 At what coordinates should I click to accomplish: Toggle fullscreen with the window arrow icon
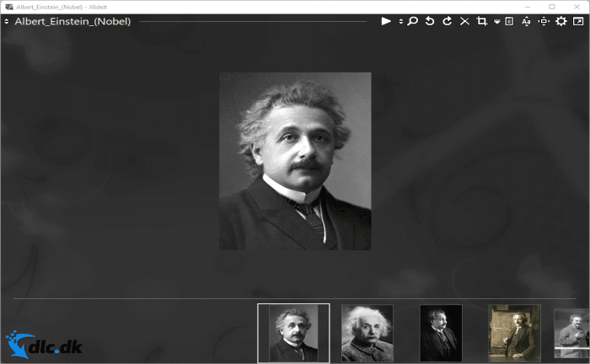coord(578,21)
